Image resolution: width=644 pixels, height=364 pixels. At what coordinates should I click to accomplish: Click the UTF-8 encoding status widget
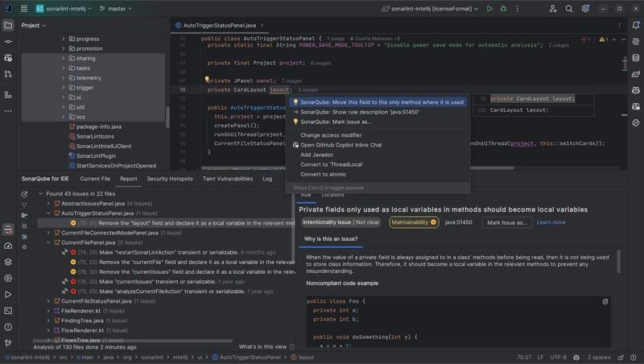point(558,358)
